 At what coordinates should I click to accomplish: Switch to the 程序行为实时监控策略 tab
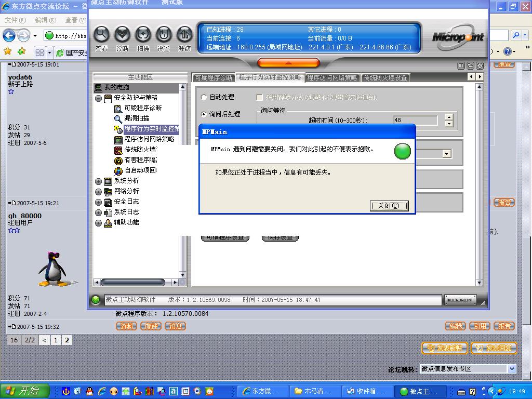point(270,77)
